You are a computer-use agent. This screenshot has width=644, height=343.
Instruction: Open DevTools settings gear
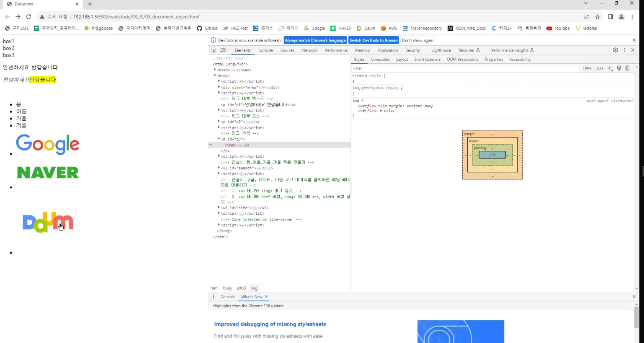click(x=615, y=50)
